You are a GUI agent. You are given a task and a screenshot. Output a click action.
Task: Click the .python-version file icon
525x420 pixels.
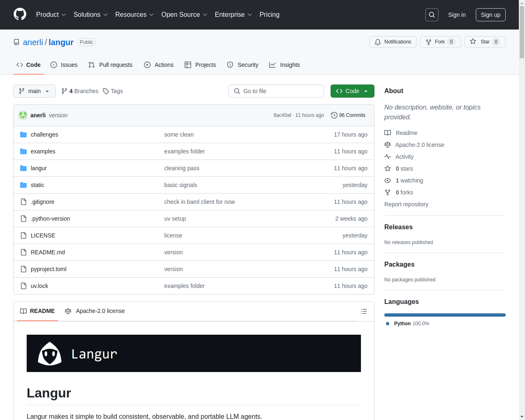click(23, 219)
